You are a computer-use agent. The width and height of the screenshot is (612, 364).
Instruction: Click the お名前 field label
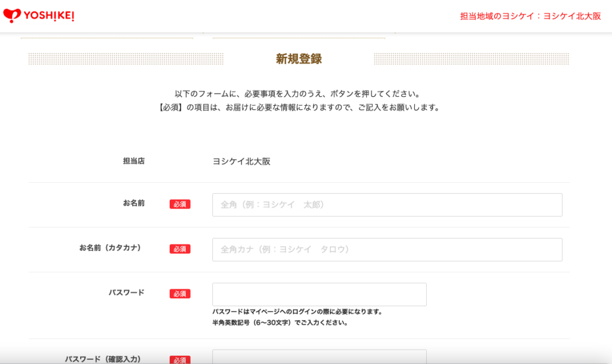[x=133, y=203]
